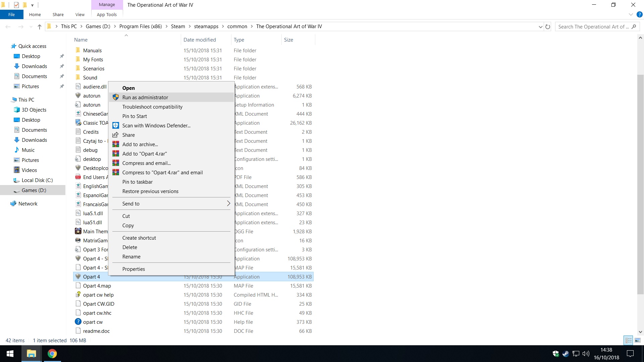Click the vertical scrollbar thumb
This screenshot has height=362, width=644.
point(640,184)
